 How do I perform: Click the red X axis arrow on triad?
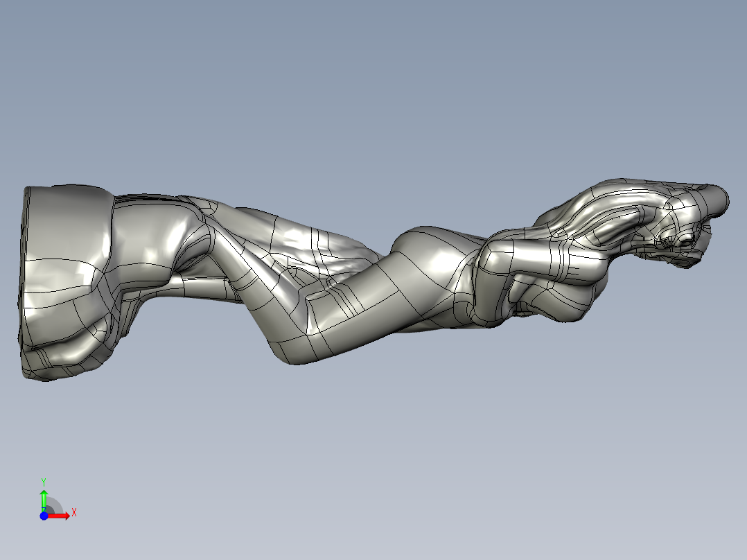pyautogui.click(x=59, y=516)
